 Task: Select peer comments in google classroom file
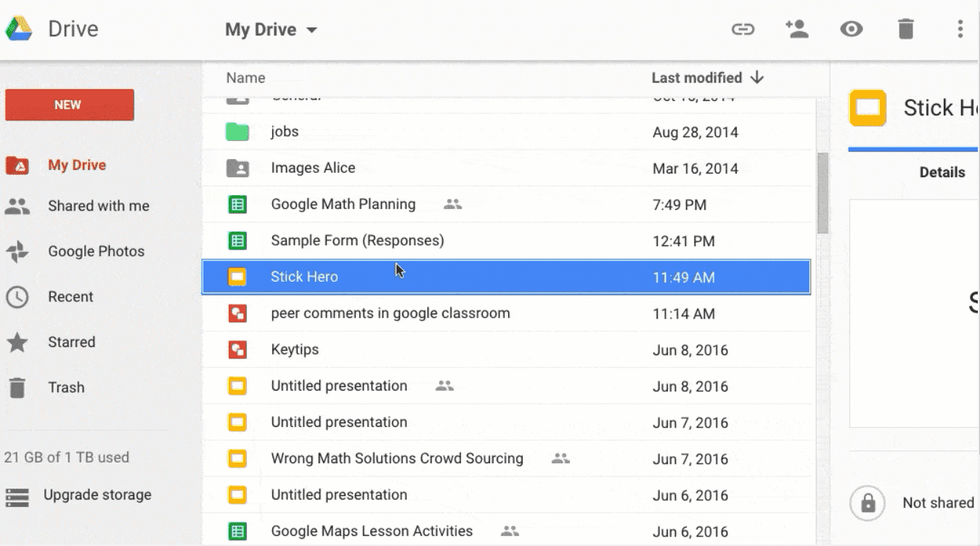point(506,313)
